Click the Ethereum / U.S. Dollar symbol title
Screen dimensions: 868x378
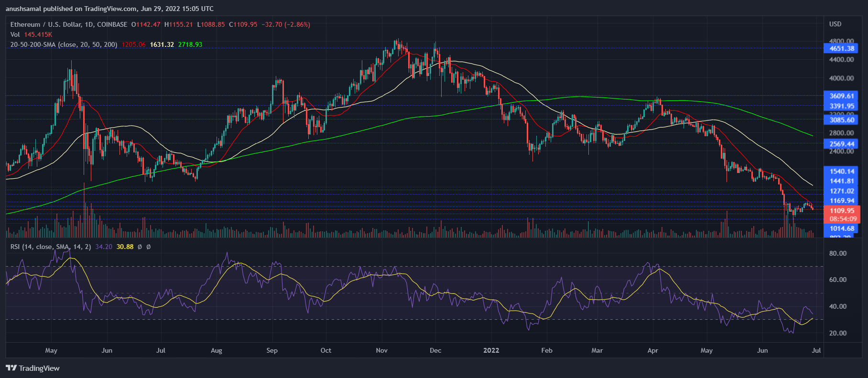click(x=69, y=24)
